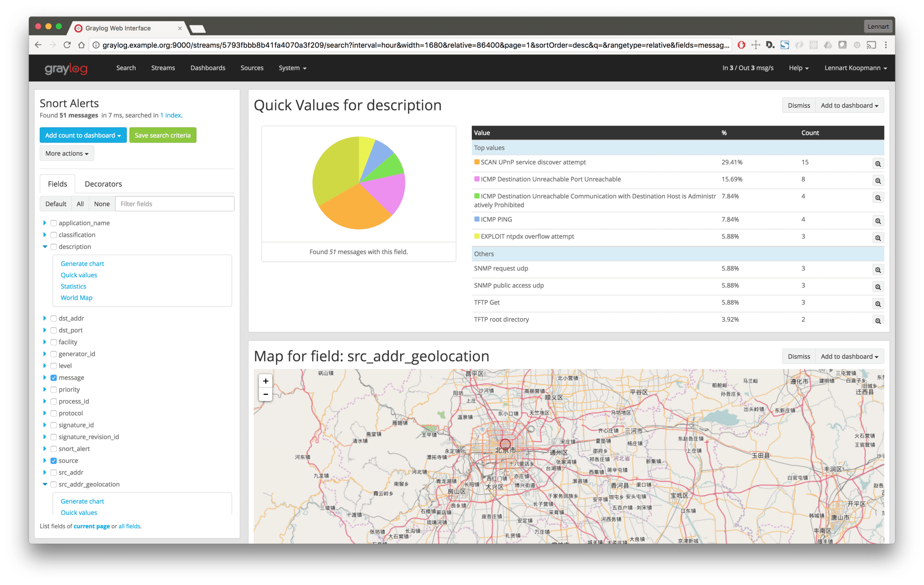This screenshot has height=585, width=924.
Task: Collapse the description field options
Action: pyautogui.click(x=44, y=246)
